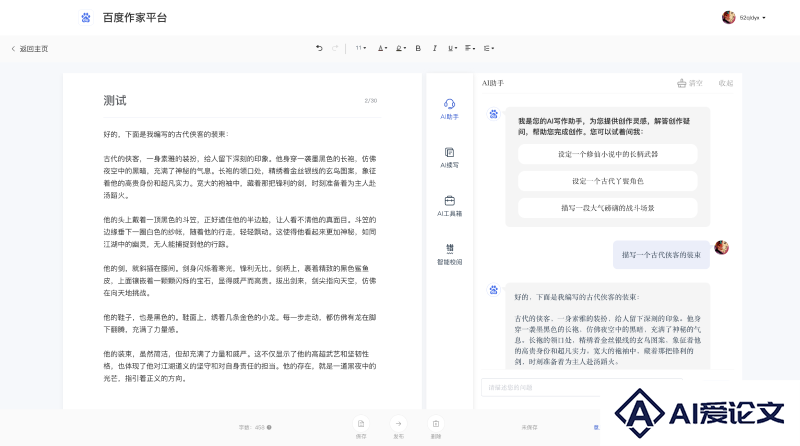The image size is (800, 446).
Task: Click the paragraph starting 他的鞋子，也是黑色的
Action: (x=240, y=324)
